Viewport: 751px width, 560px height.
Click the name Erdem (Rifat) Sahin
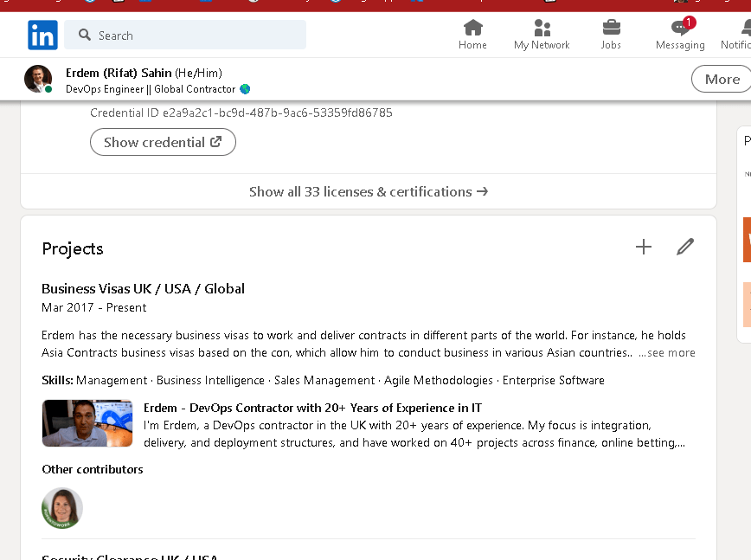(119, 73)
